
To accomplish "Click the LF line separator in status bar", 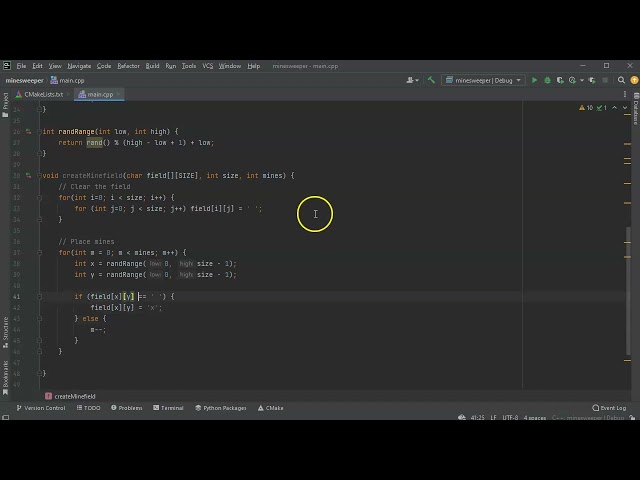I will [x=493, y=418].
